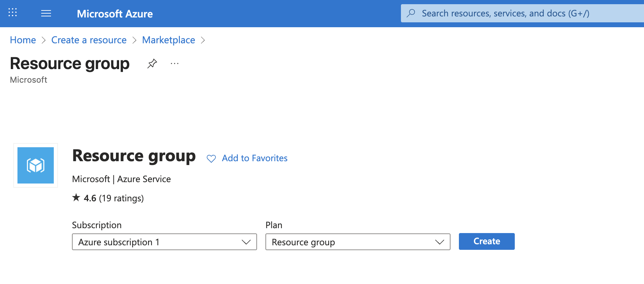Click the search magnifier icon
644x284 pixels.
(411, 13)
